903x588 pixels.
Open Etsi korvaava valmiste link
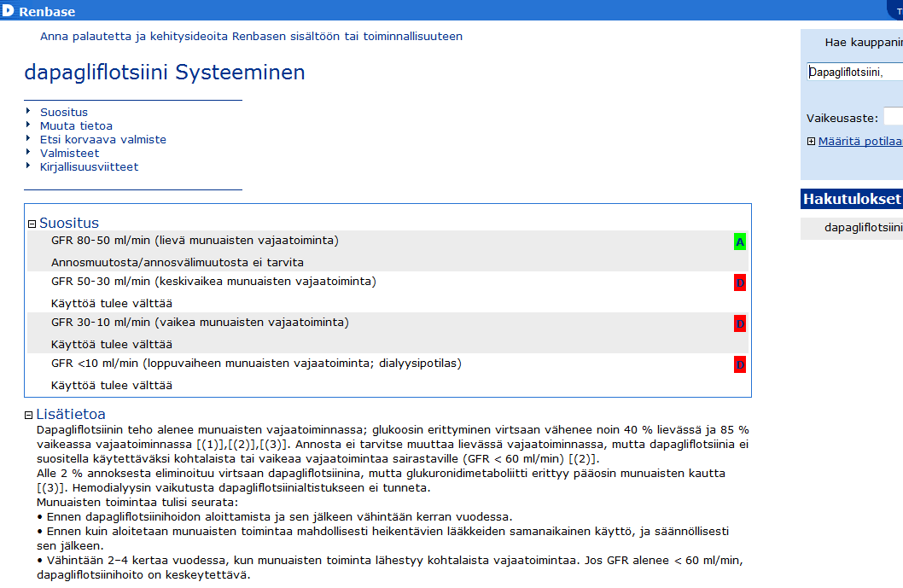point(103,139)
